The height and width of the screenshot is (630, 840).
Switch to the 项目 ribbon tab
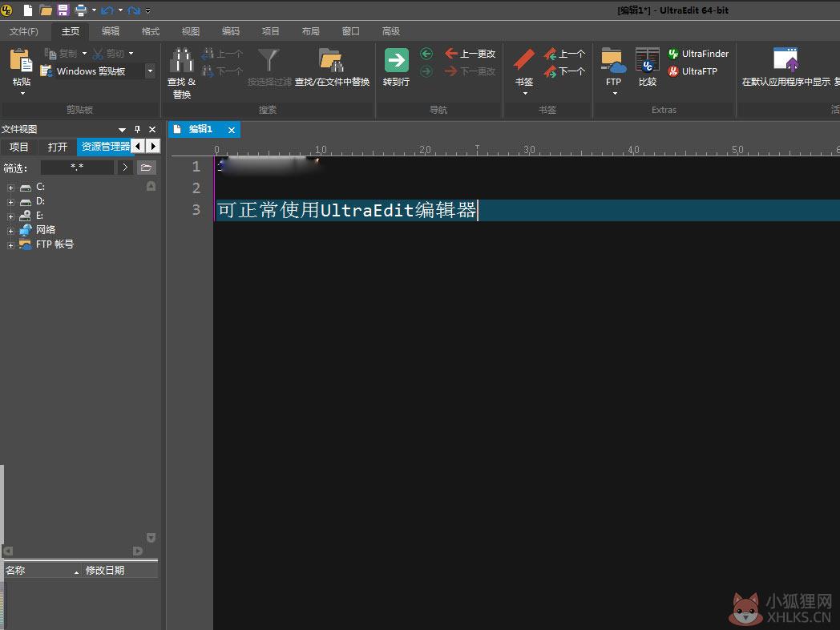(x=271, y=31)
